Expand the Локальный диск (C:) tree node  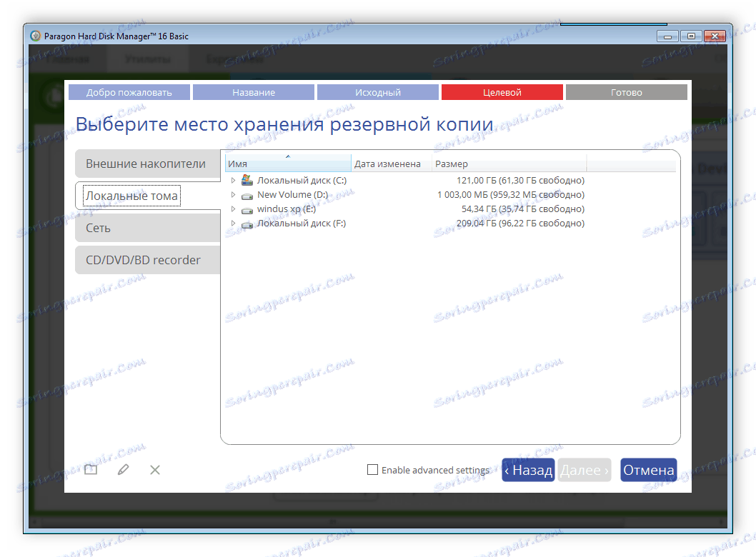(x=232, y=180)
